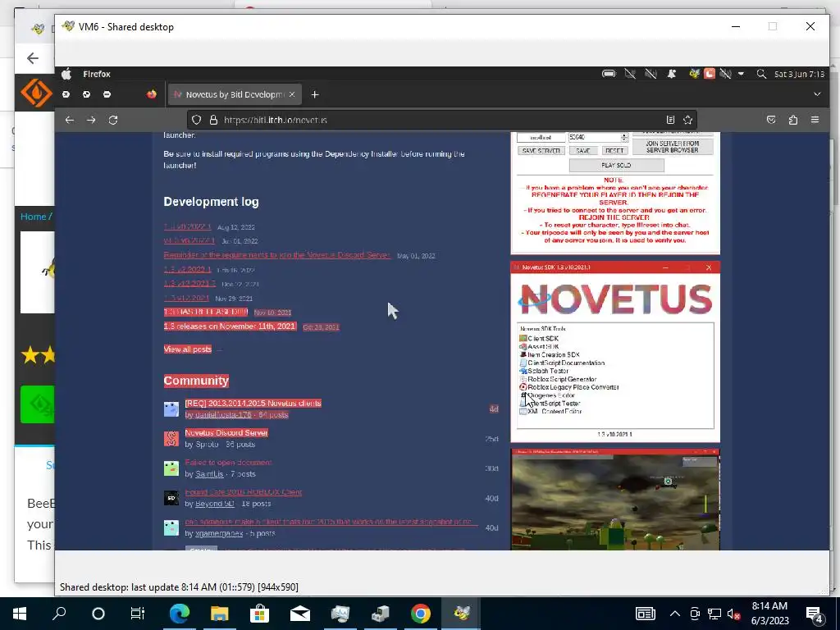Image resolution: width=840 pixels, height=630 pixels.
Task: Open the Discord Server requirements reminder post
Action: coord(277,255)
